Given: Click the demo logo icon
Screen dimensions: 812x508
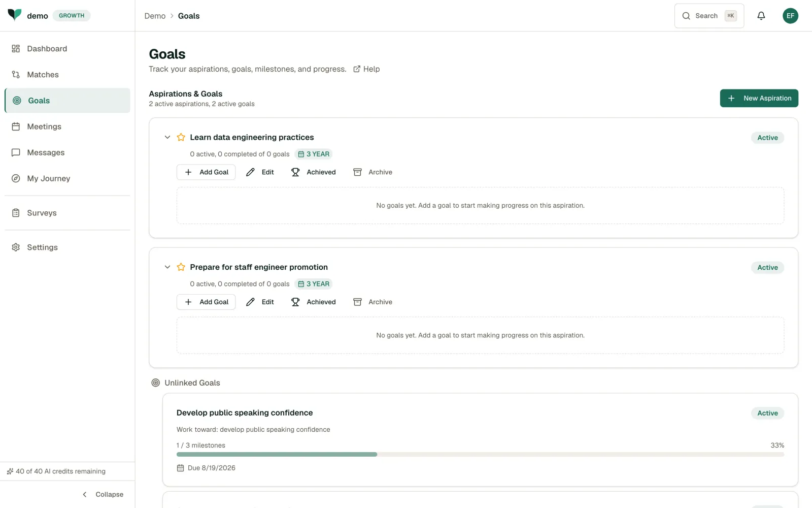Looking at the screenshot, I should [15, 15].
